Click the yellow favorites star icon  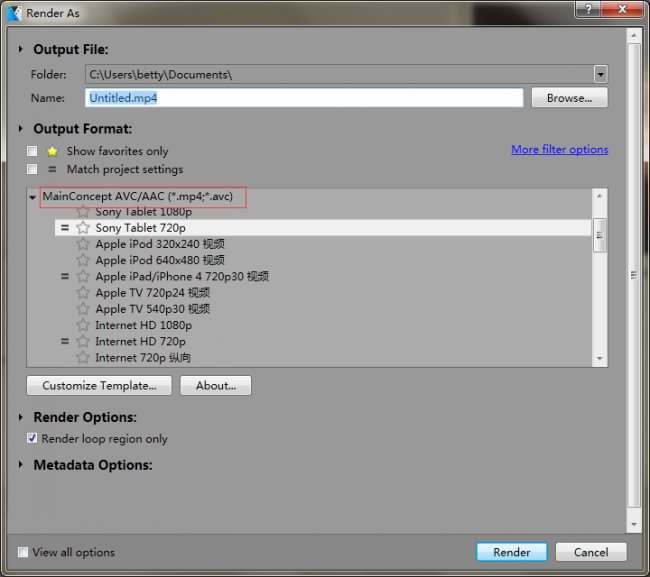click(52, 151)
